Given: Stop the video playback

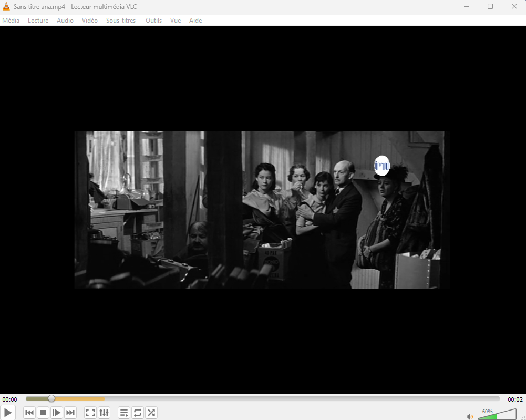Looking at the screenshot, I should [43, 413].
